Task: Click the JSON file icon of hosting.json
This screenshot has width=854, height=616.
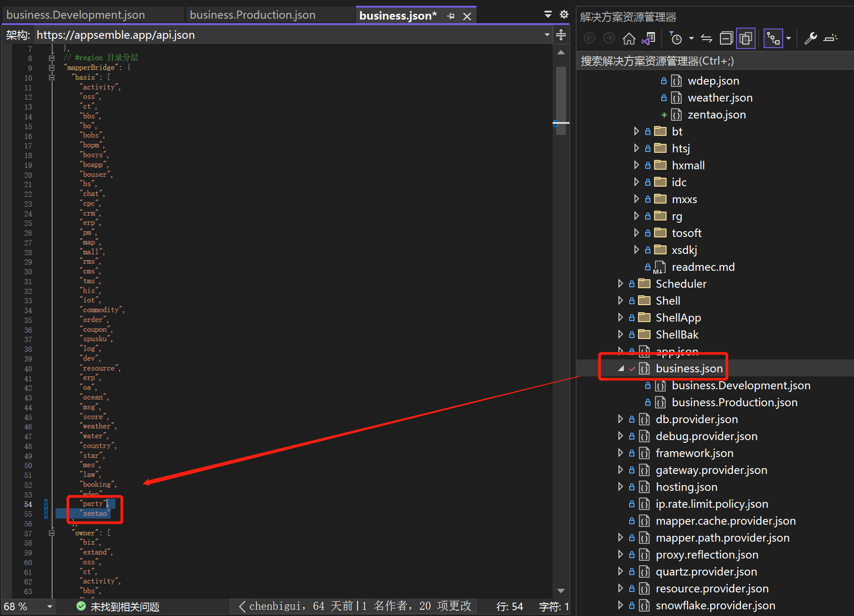Action: 644,487
